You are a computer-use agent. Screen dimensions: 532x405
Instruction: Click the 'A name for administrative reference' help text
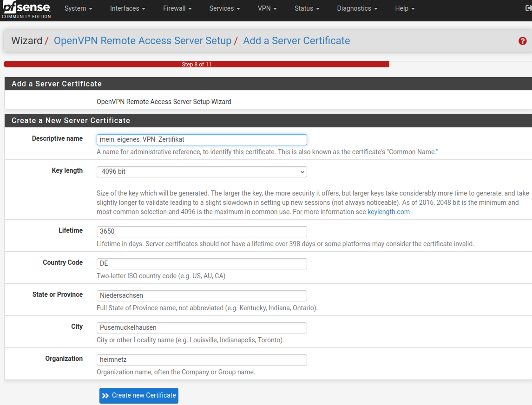(x=267, y=152)
